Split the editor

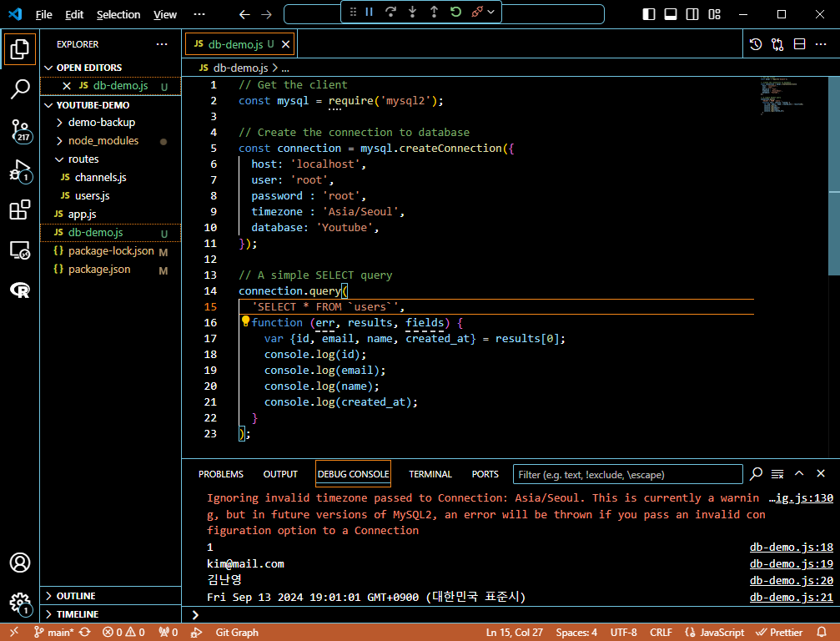tap(799, 44)
